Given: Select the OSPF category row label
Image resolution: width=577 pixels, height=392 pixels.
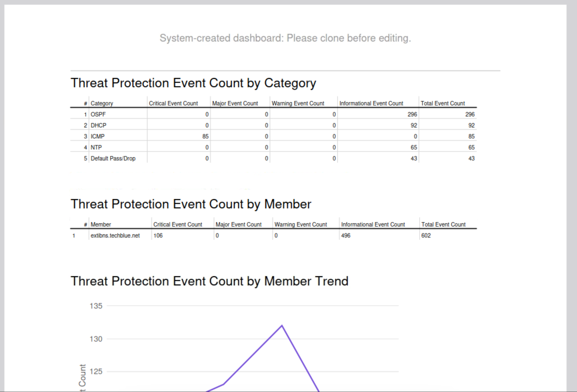Looking at the screenshot, I should [x=98, y=114].
